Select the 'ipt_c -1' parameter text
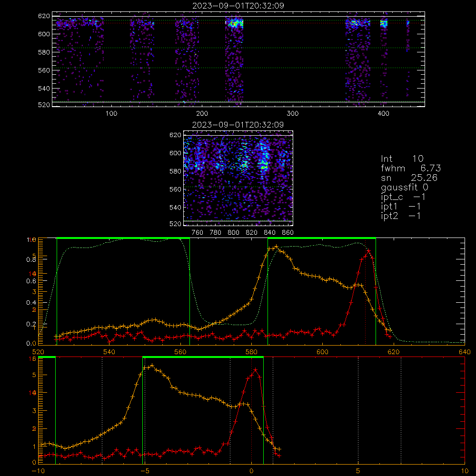 403,197
